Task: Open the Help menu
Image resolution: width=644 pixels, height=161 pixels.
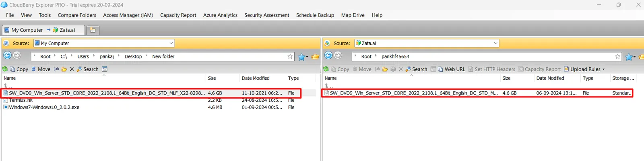Action: point(377,15)
